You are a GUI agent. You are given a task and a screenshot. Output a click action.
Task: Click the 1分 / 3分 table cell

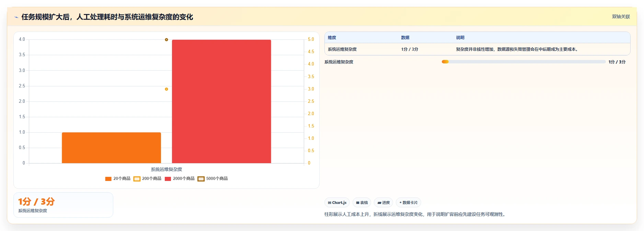pos(410,49)
